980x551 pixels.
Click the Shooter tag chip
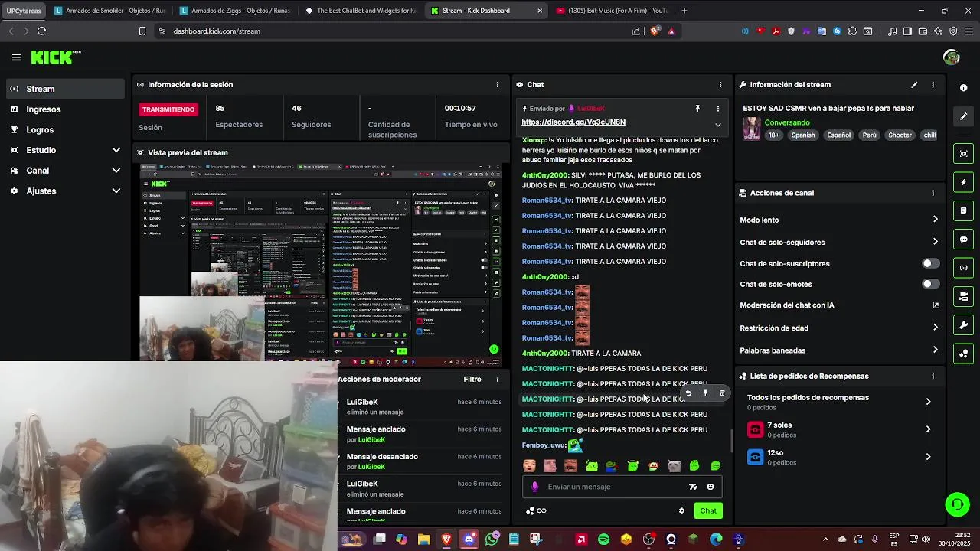point(900,135)
